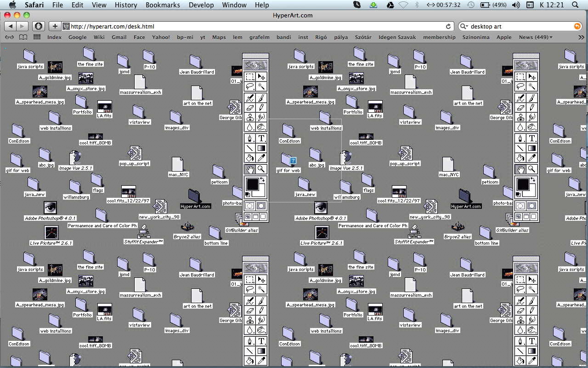
Task: Open the Wi-Fi status menu
Action: 403,5
